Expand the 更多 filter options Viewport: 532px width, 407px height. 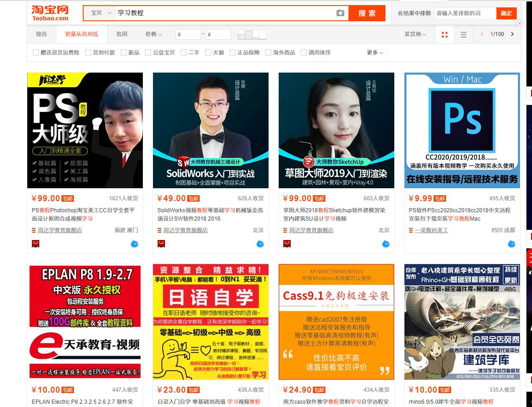(x=374, y=53)
